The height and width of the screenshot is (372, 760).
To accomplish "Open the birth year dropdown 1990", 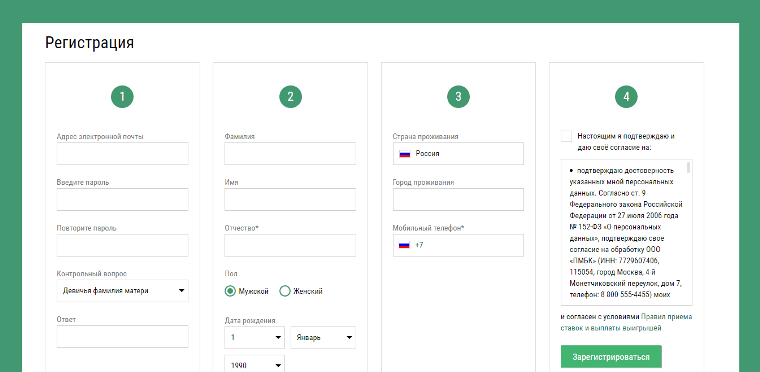I will (x=254, y=364).
